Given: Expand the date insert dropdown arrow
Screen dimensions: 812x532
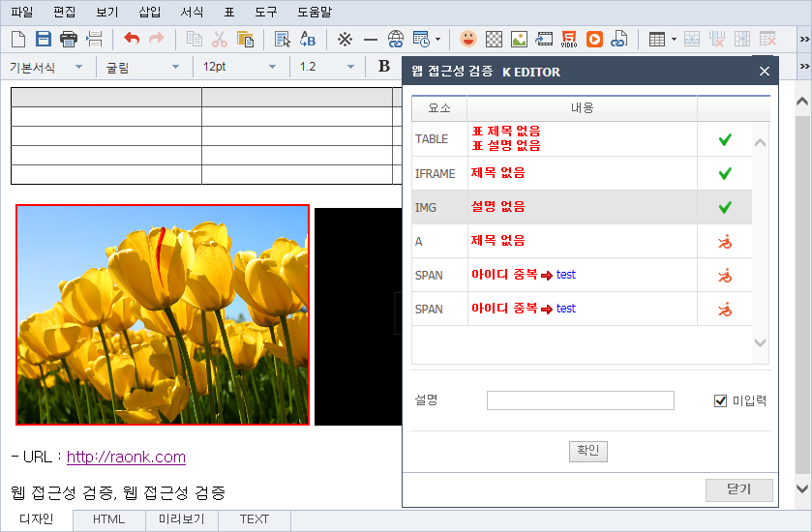Looking at the screenshot, I should (x=438, y=39).
